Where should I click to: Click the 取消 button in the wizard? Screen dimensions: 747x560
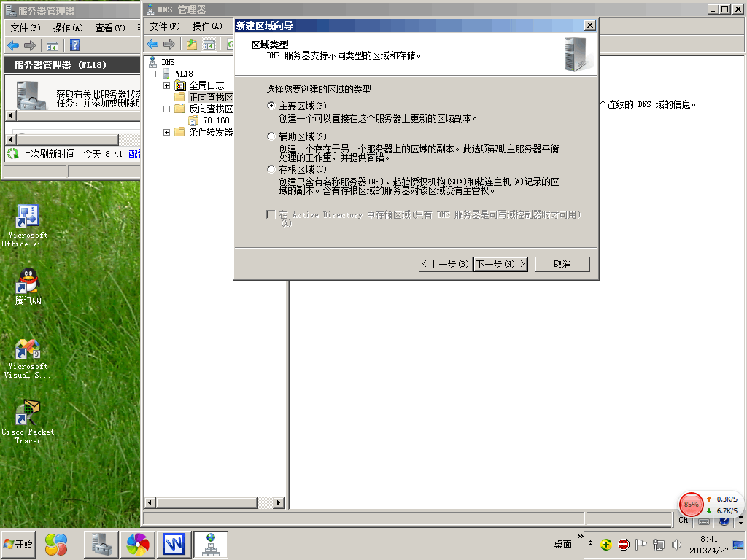coord(562,264)
